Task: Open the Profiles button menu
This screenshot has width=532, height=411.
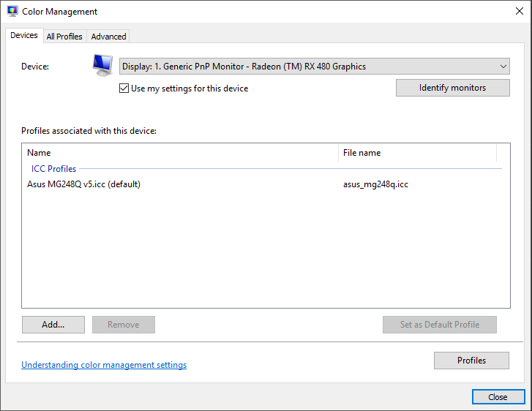Action: click(x=471, y=360)
